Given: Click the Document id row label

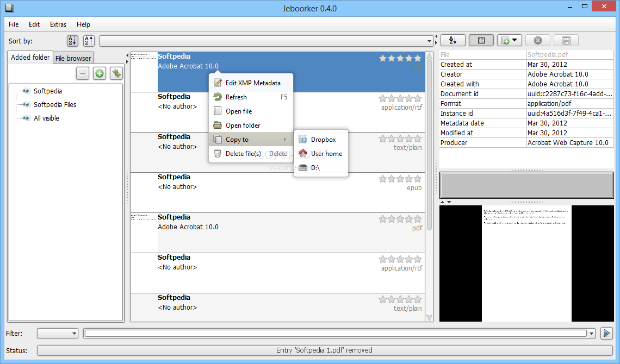Looking at the screenshot, I should [x=483, y=93].
